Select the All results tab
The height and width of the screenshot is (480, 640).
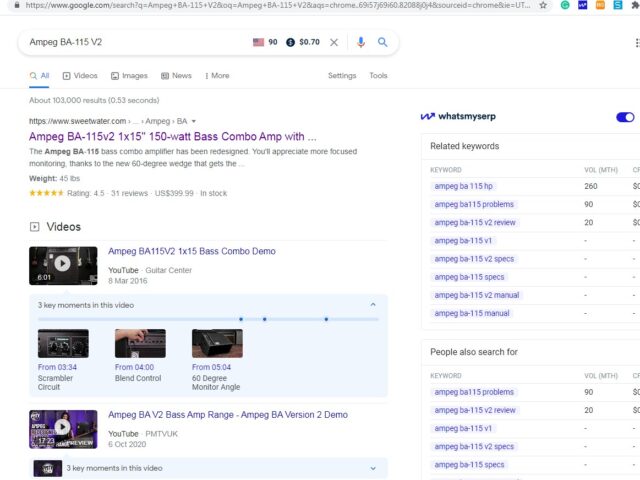39,76
